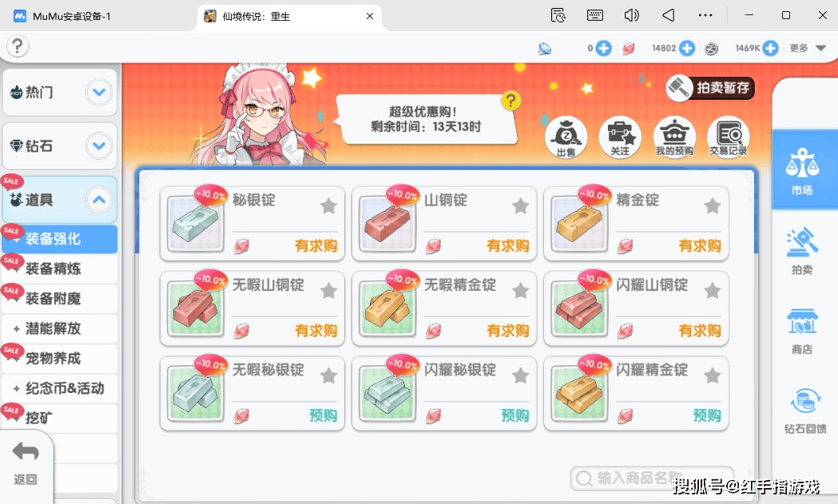Viewport: 838px width, 504px height.
Task: Click the 拍卖暂存 button
Action: tap(710, 88)
